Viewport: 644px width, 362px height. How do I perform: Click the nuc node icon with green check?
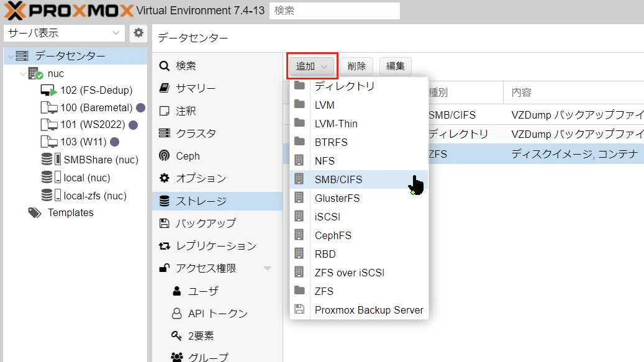point(36,73)
